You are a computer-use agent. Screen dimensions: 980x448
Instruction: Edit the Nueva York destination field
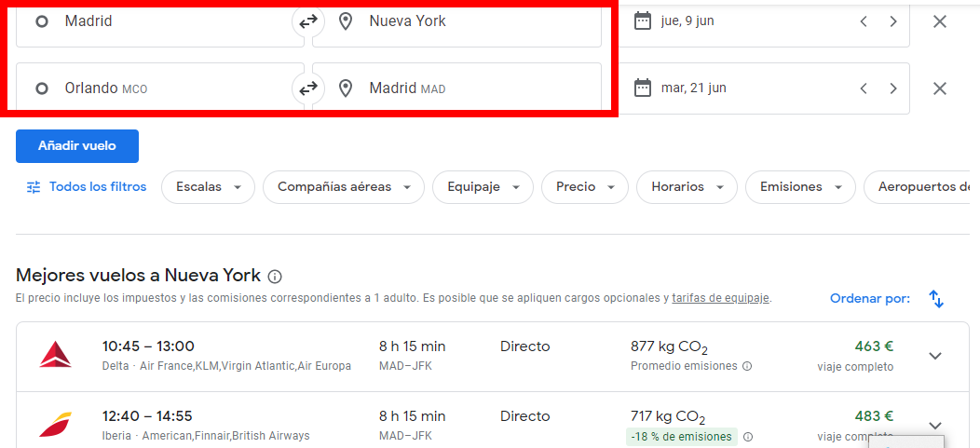(x=456, y=23)
